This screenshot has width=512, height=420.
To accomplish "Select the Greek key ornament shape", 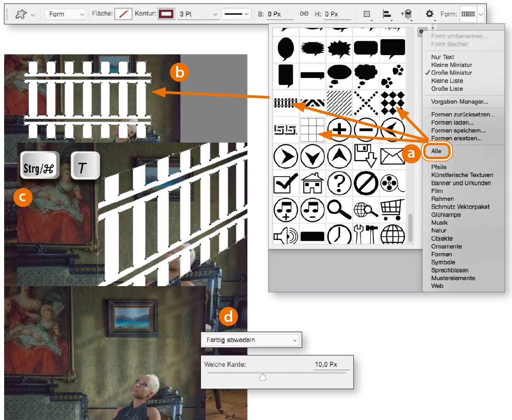I will click(286, 130).
